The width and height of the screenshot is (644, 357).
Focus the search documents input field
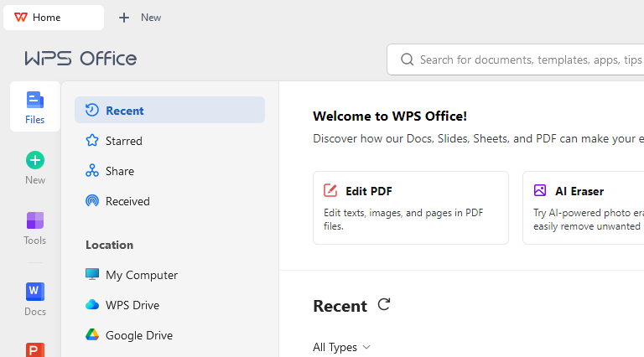[530, 59]
